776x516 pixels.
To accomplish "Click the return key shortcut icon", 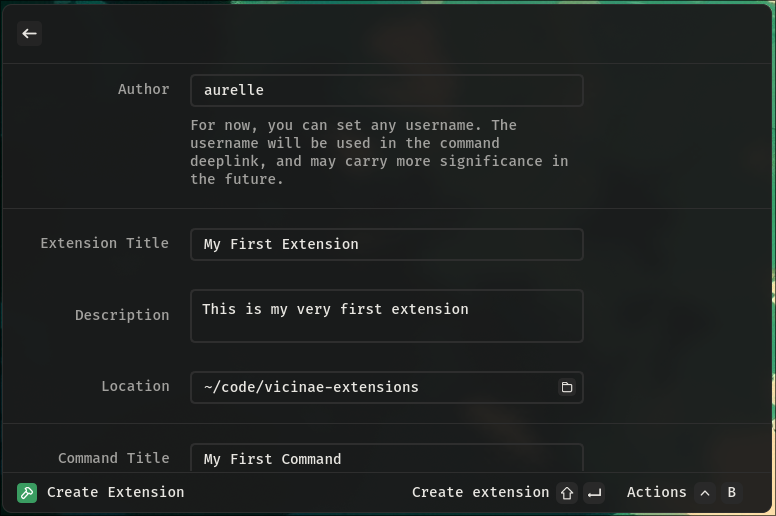I will coord(594,493).
